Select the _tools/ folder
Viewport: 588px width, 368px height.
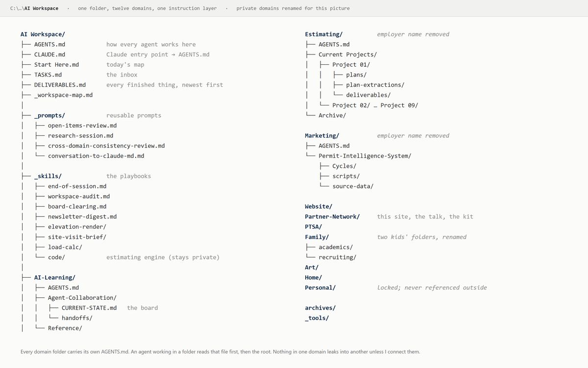click(x=317, y=318)
